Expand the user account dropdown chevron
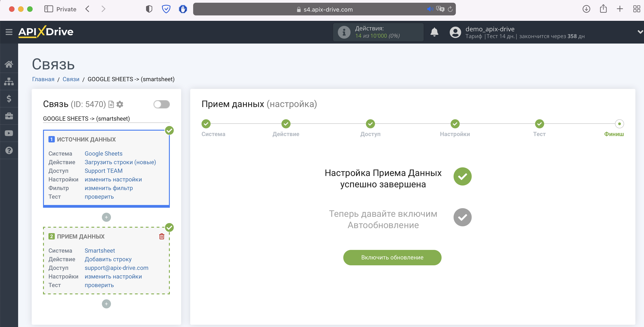This screenshot has height=327, width=644. (x=640, y=32)
